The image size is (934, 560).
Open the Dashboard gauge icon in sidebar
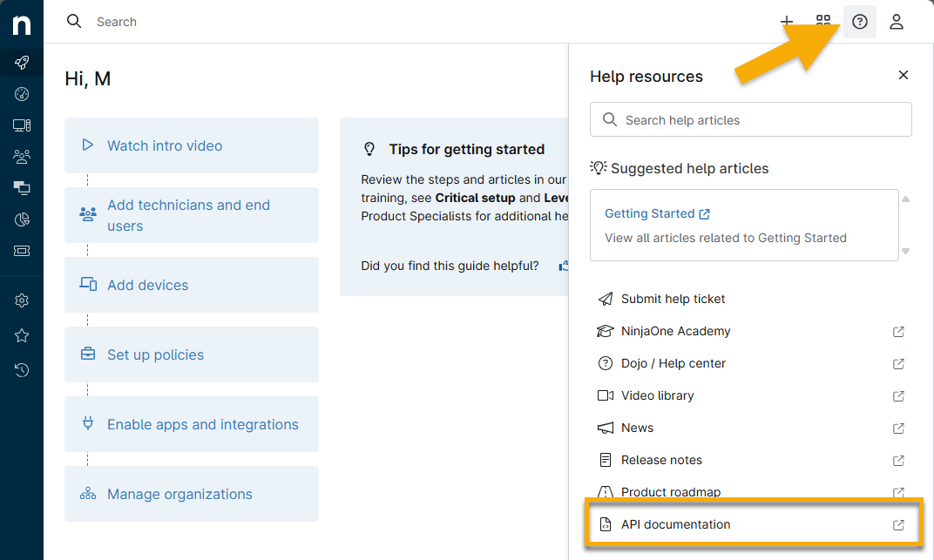(22, 94)
